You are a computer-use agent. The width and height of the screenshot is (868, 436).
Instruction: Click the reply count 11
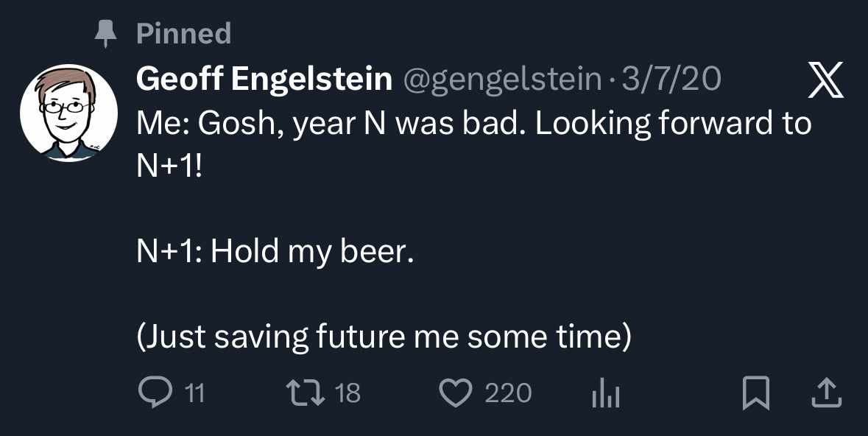pyautogui.click(x=193, y=393)
